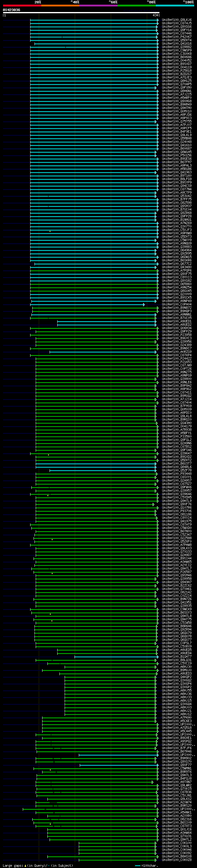197x868 pixels.
Task: Select UniRef100_P23958 entry
Action: 177,335
